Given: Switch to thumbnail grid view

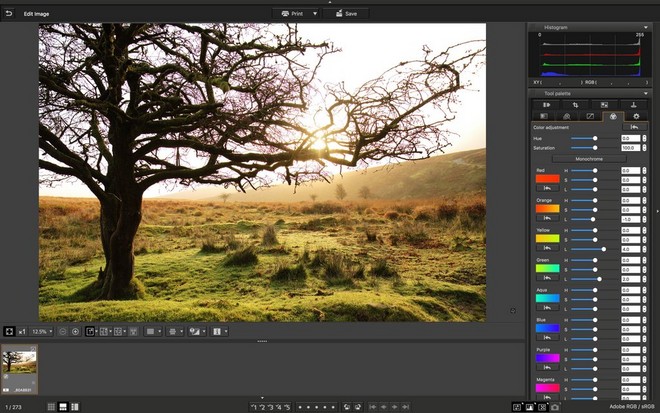Looking at the screenshot, I should pos(51,407).
